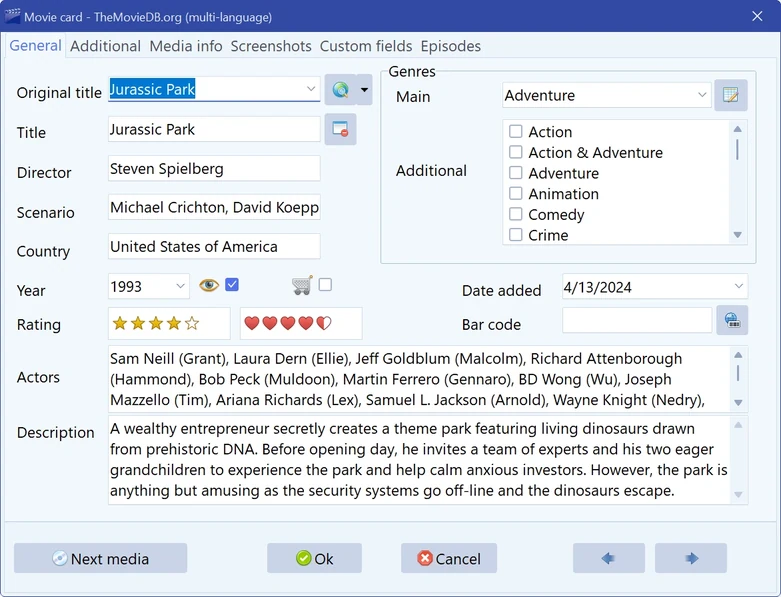Go to previous movie with left arrow

609,558
